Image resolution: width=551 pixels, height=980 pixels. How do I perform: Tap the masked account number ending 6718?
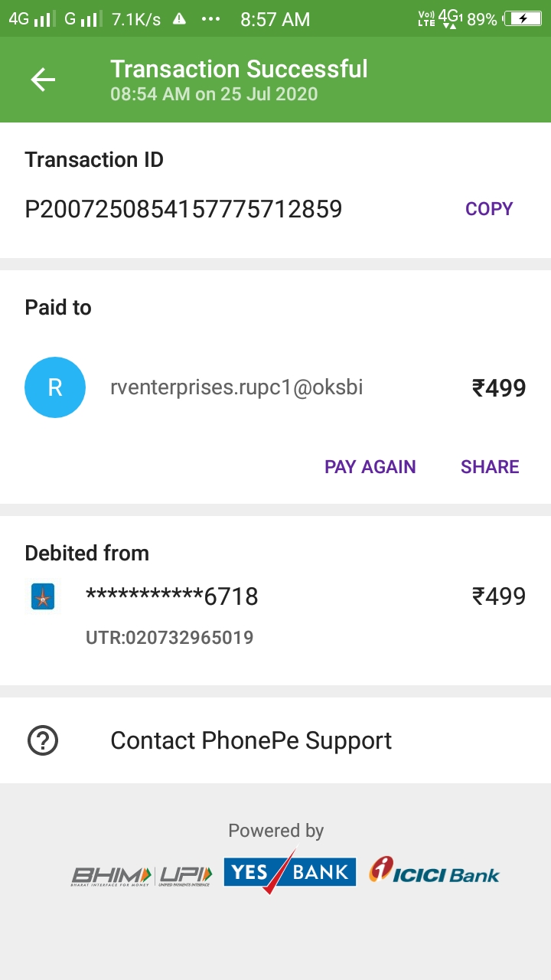172,596
